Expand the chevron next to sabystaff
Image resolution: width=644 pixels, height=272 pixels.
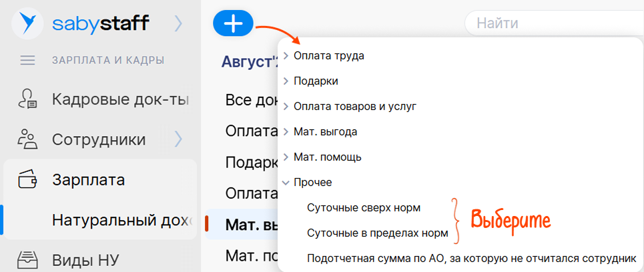pyautogui.click(x=178, y=24)
